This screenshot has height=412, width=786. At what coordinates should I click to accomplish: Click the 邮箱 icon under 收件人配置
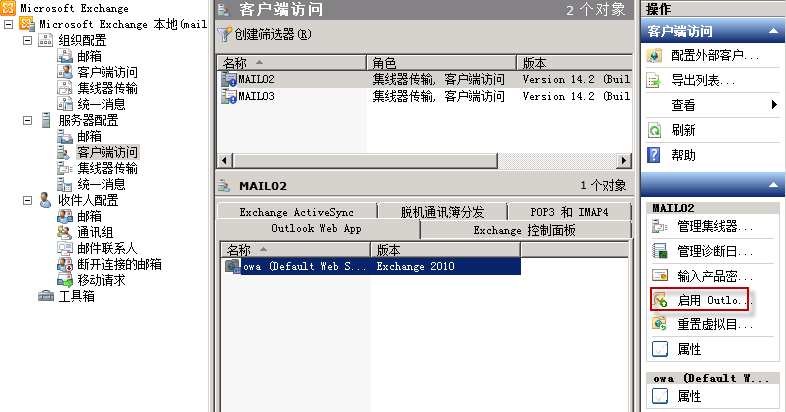[65, 217]
